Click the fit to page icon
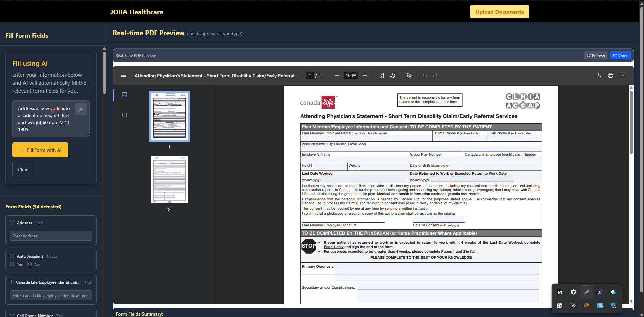644x317 pixels. pyautogui.click(x=382, y=76)
